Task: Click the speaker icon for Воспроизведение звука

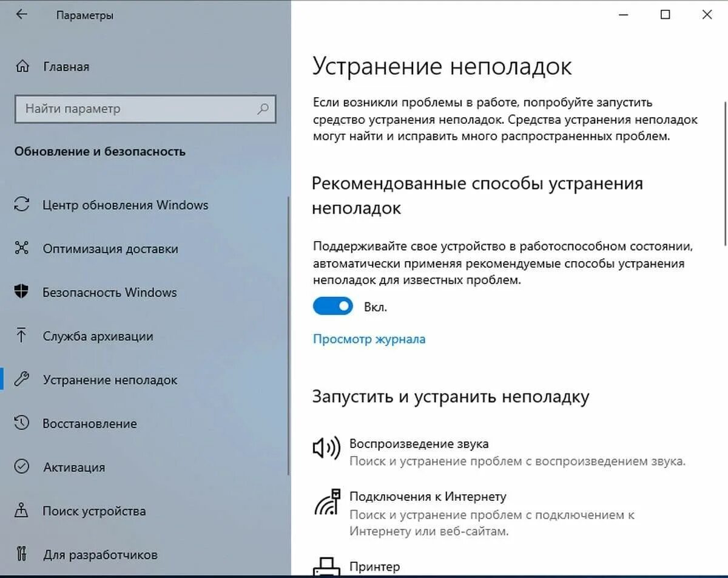Action: point(326,449)
